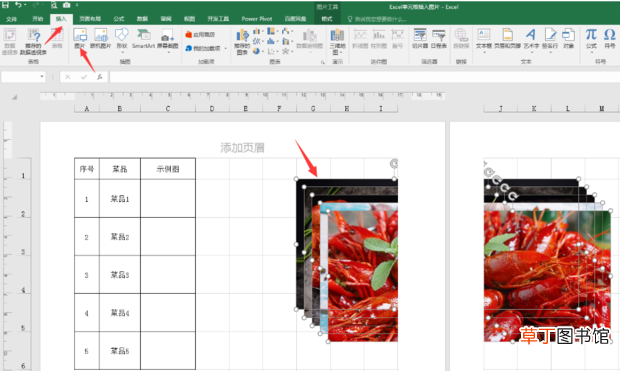Open the Undo history dropdown arrow
The image size is (620, 371).
tap(25, 5)
